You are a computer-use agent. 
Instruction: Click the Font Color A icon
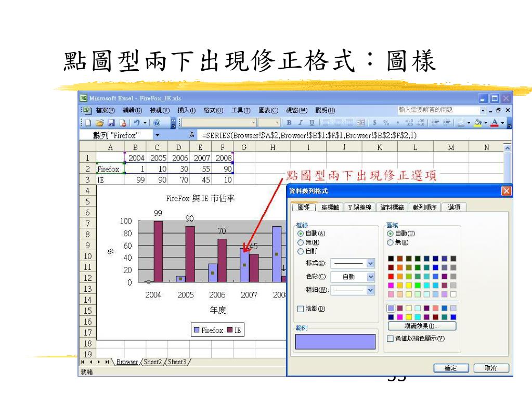point(495,123)
